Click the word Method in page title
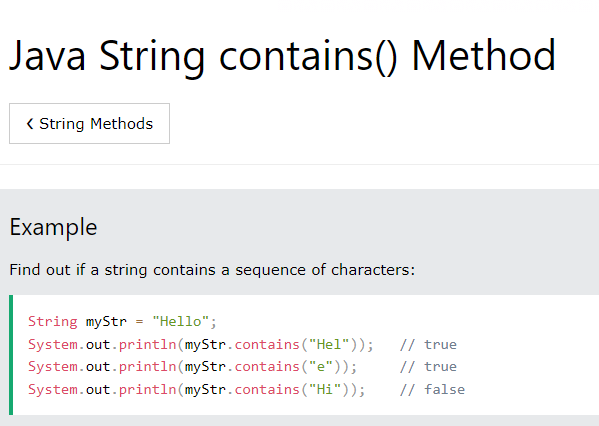This screenshot has width=599, height=426. pos(484,55)
